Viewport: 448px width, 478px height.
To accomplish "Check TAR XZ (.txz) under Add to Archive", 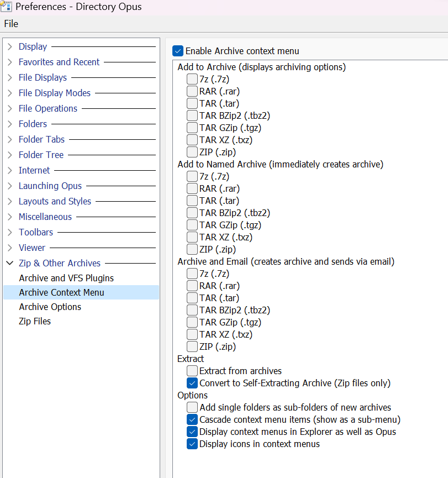I will click(192, 140).
